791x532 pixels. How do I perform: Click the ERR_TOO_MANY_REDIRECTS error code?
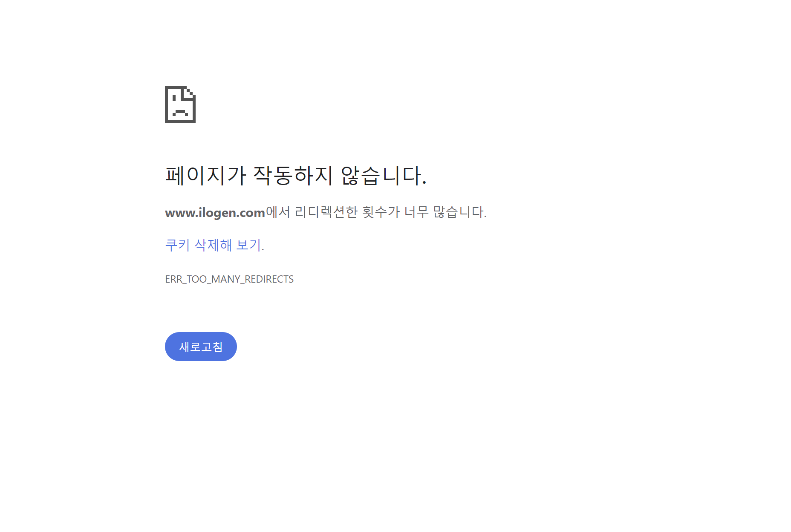pyautogui.click(x=229, y=279)
